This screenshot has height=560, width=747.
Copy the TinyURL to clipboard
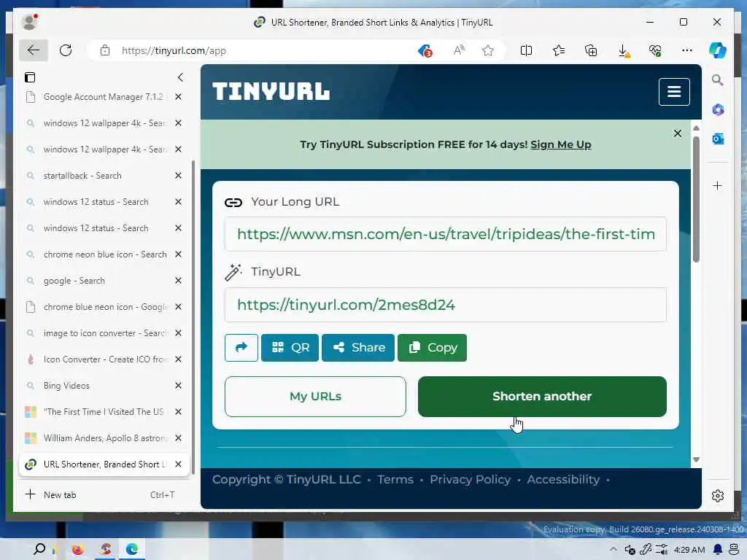coord(432,348)
